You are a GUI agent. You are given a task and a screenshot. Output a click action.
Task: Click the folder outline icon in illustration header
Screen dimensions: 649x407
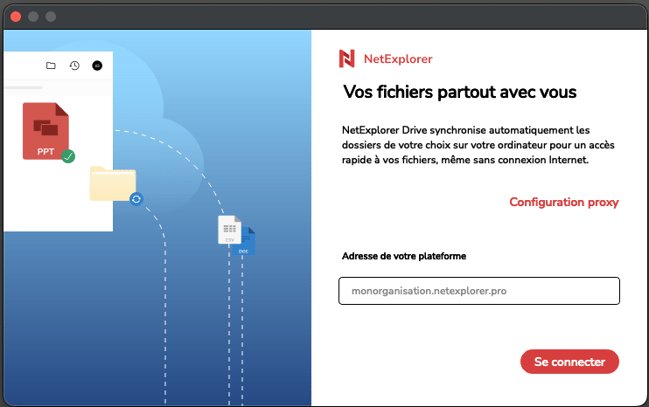coord(51,65)
